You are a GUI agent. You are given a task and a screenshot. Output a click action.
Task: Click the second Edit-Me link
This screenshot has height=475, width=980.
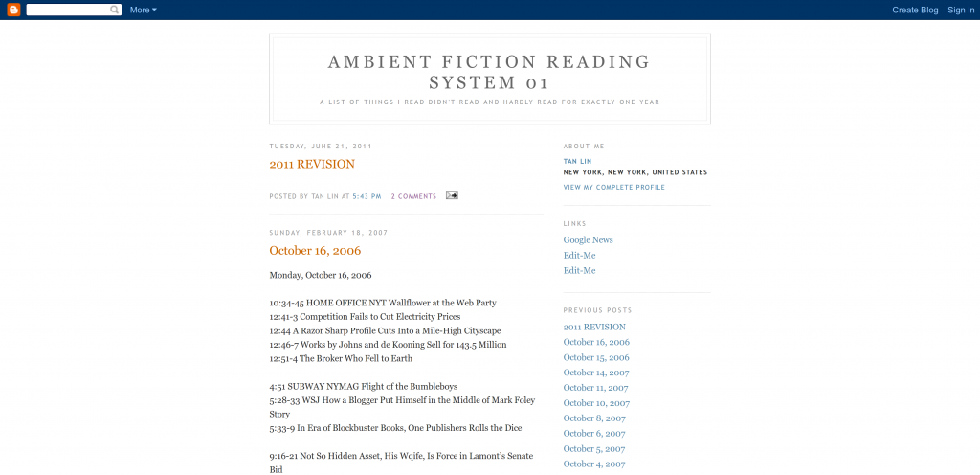(x=579, y=271)
